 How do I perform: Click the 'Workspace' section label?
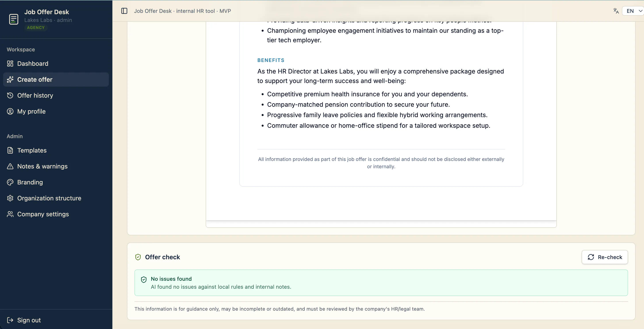[21, 50]
